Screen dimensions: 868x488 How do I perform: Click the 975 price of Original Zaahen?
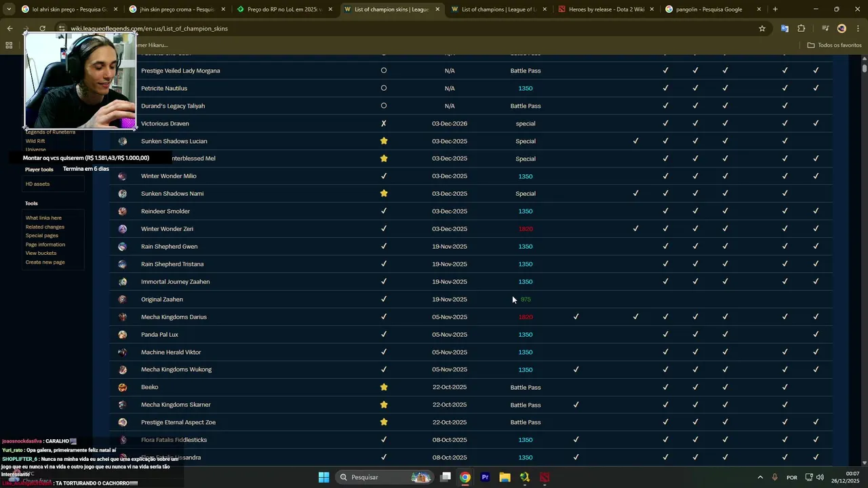pyautogui.click(x=526, y=300)
